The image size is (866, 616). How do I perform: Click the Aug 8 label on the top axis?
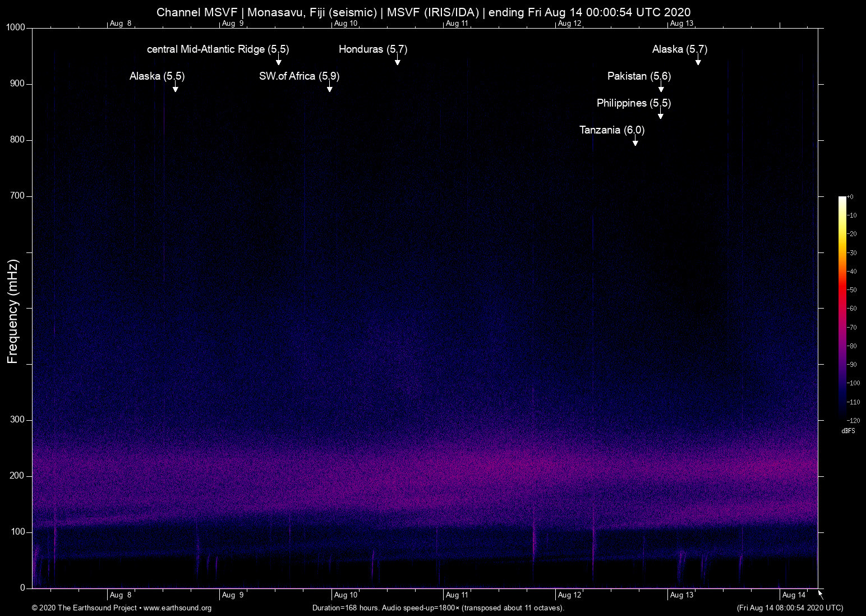[x=121, y=24]
